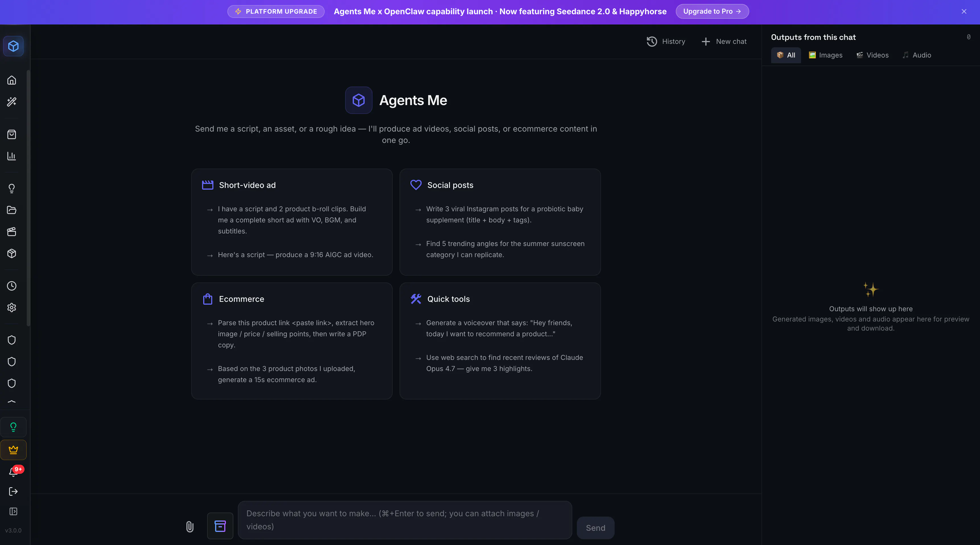Viewport: 980px width, 545px height.
Task: Open the clock icon in the sidebar
Action: tap(12, 286)
